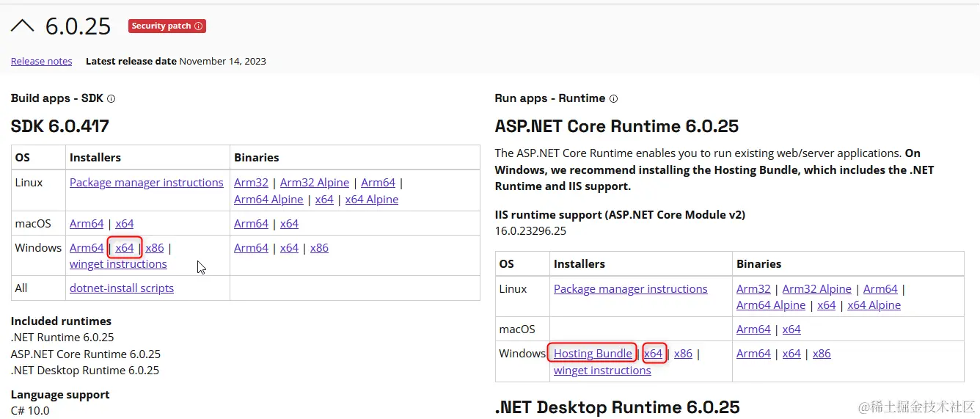Download SDK macOS Arm64 binary
This screenshot has width=980, height=419.
click(x=252, y=224)
